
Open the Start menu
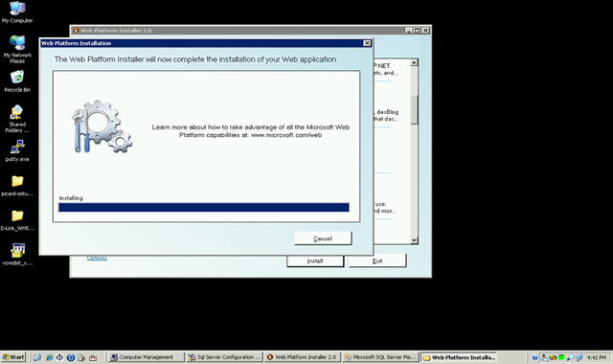click(13, 357)
